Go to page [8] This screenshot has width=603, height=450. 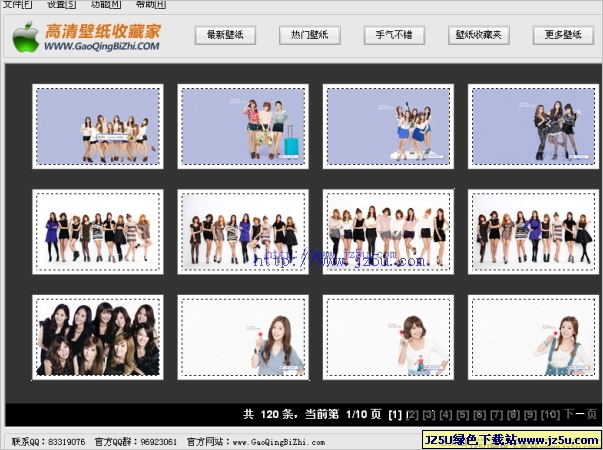tap(513, 415)
